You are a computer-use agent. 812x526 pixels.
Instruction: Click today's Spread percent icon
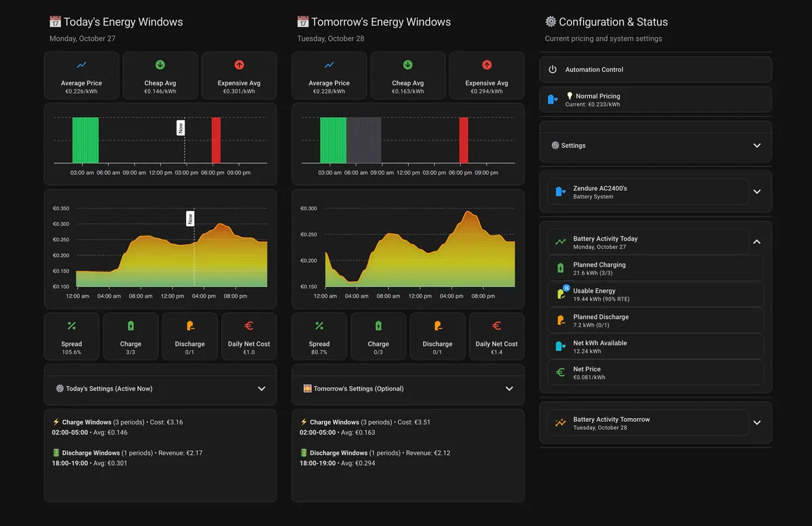[x=72, y=326]
